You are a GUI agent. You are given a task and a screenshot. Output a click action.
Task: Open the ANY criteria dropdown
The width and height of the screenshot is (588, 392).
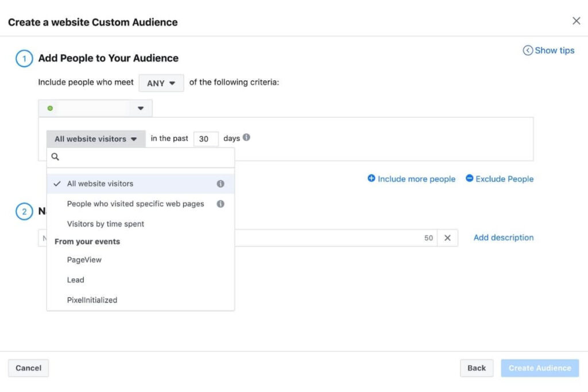(x=161, y=83)
